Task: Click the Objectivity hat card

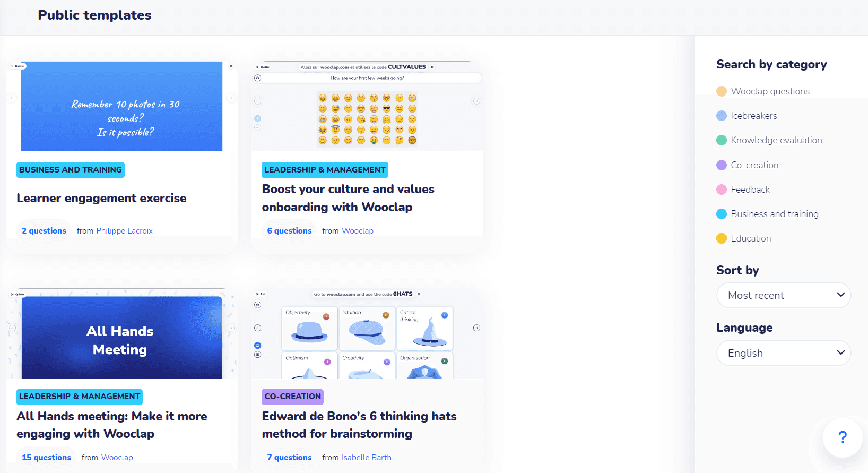Action: (x=309, y=328)
